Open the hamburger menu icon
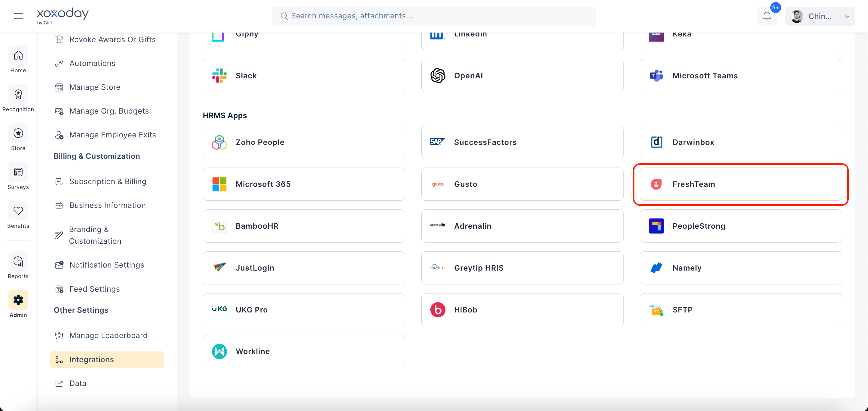Screen dimensions: 868x411 point(18,16)
